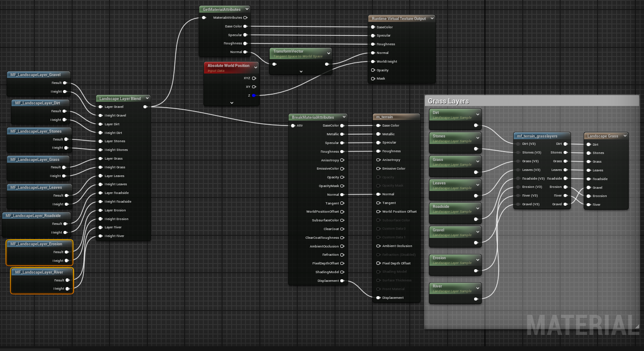Click the River input pin on Landscape Grass
The width and height of the screenshot is (644, 351).
click(589, 204)
